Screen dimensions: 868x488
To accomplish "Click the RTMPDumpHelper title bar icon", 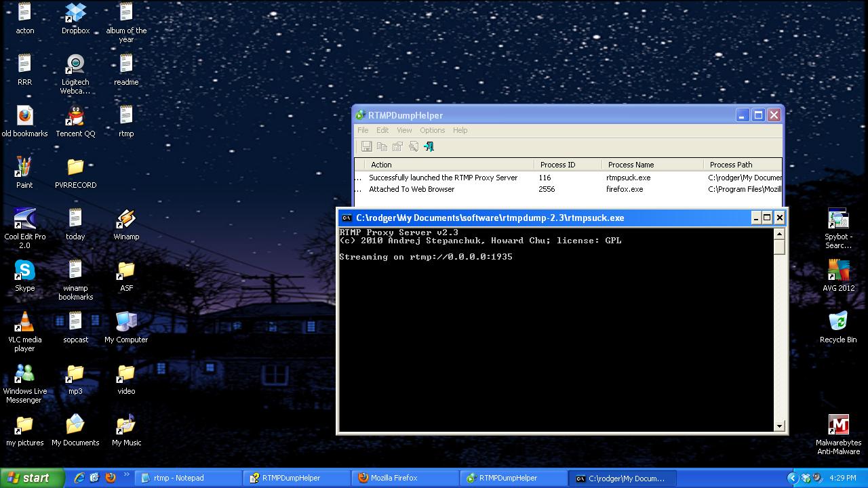I will coord(361,115).
